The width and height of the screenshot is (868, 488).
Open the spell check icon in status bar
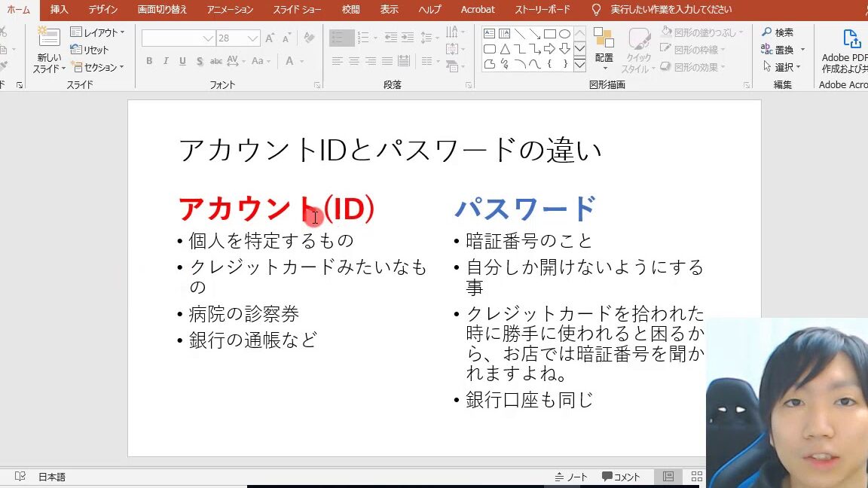[x=20, y=477]
